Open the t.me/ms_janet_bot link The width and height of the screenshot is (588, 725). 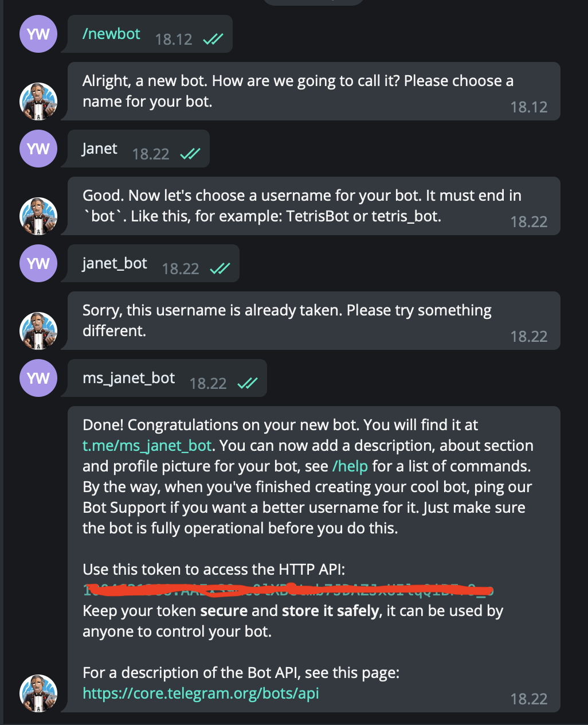tap(147, 446)
